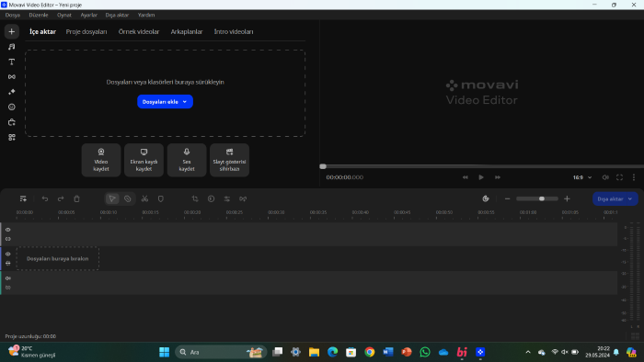Open the Titles text sidebar section
This screenshot has height=362, width=644.
pos(11,62)
